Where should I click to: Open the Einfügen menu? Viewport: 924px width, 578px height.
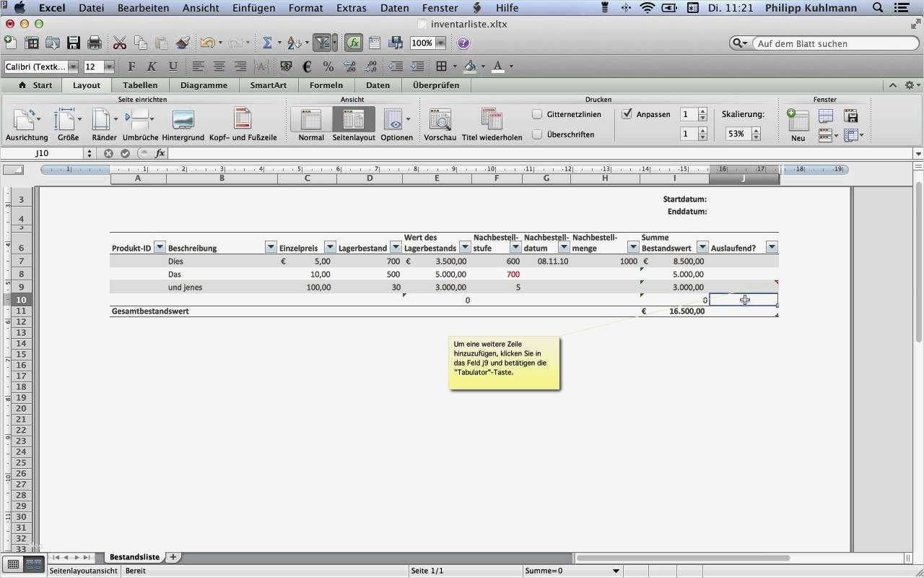coord(253,8)
